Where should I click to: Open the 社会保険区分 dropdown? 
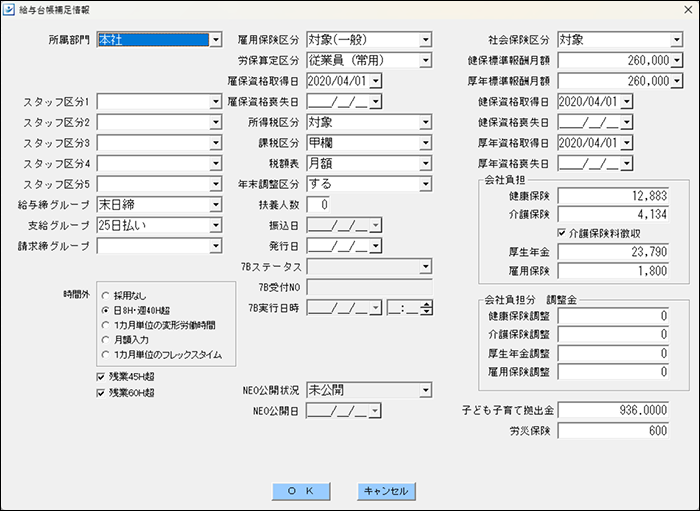pos(676,40)
